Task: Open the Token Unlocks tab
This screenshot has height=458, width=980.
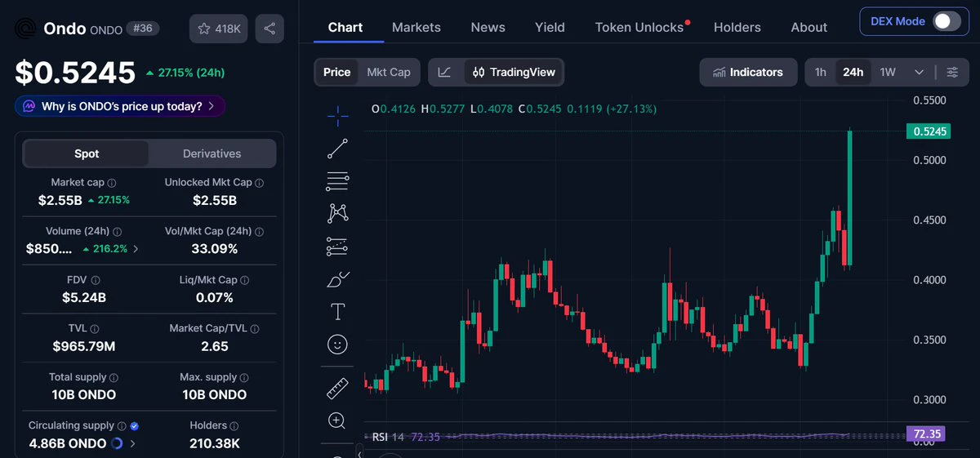Action: click(x=640, y=27)
